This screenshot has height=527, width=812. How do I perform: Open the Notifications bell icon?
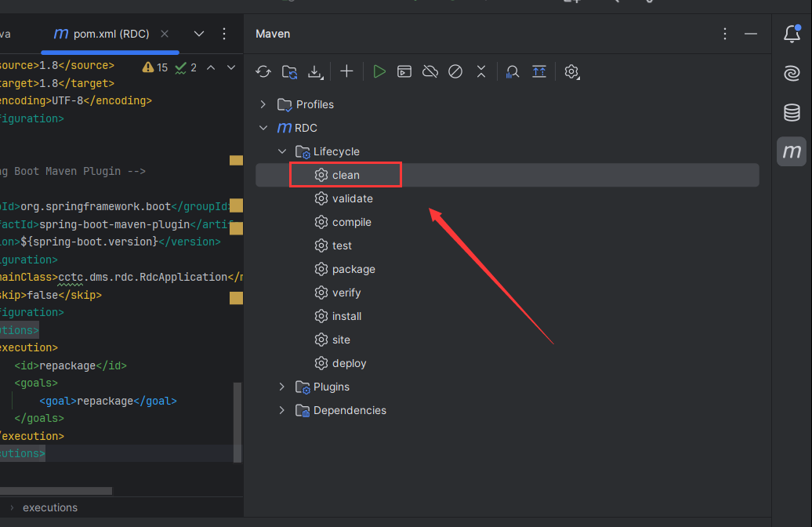tap(792, 35)
